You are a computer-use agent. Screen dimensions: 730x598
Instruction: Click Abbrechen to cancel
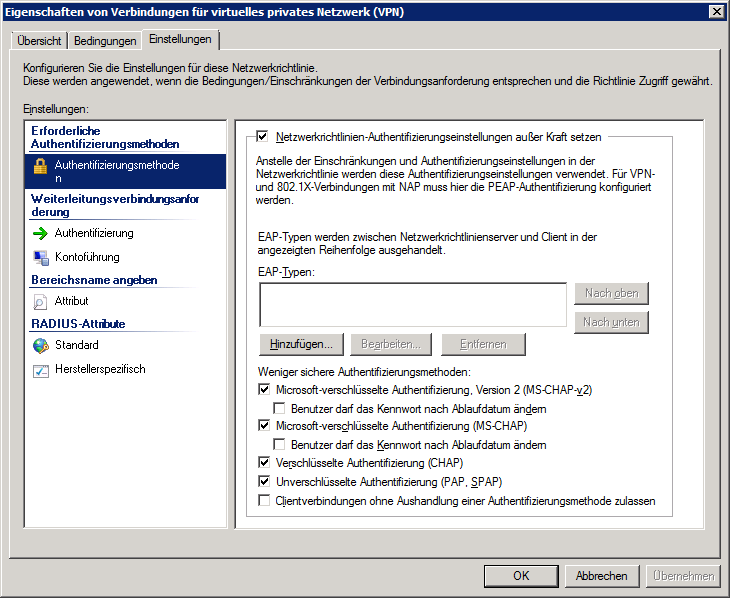(x=602, y=575)
